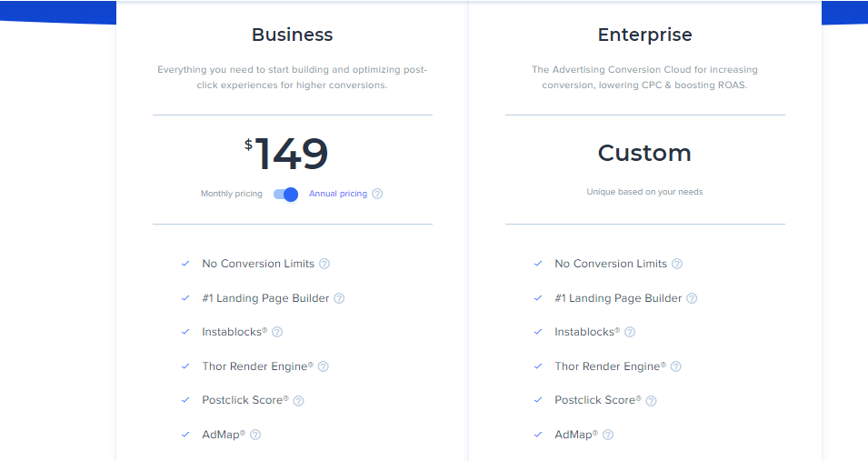
Task: Select the Annual pricing label
Action: click(338, 194)
